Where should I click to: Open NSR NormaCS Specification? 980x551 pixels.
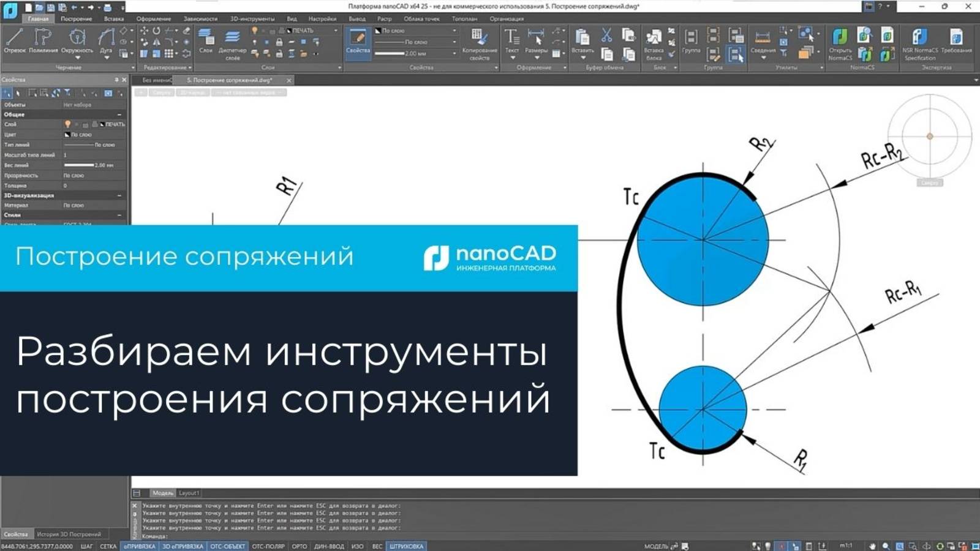[x=920, y=44]
